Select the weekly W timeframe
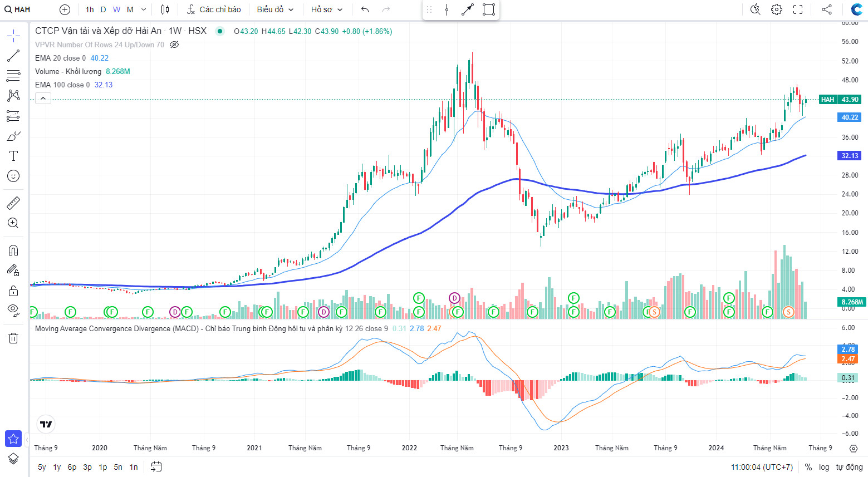The height and width of the screenshot is (477, 868). pos(116,9)
